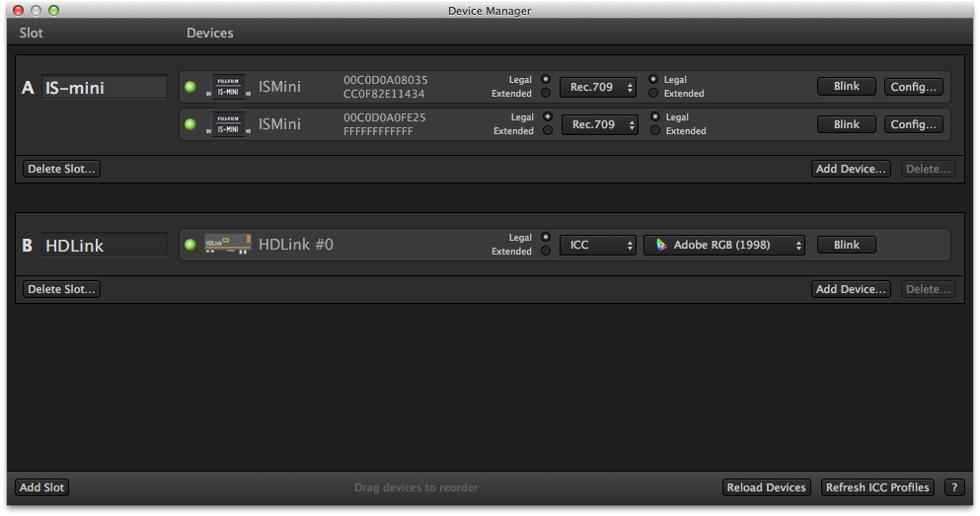
Task: Blink the HDLink #0 device
Action: (x=846, y=245)
